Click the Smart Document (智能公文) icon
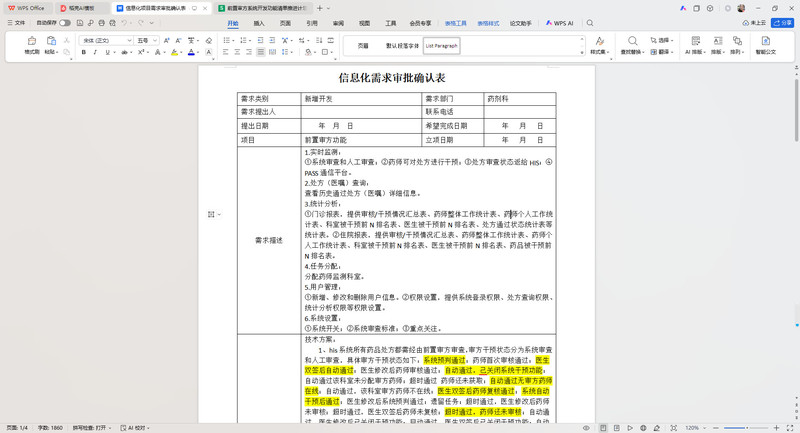 [766, 41]
